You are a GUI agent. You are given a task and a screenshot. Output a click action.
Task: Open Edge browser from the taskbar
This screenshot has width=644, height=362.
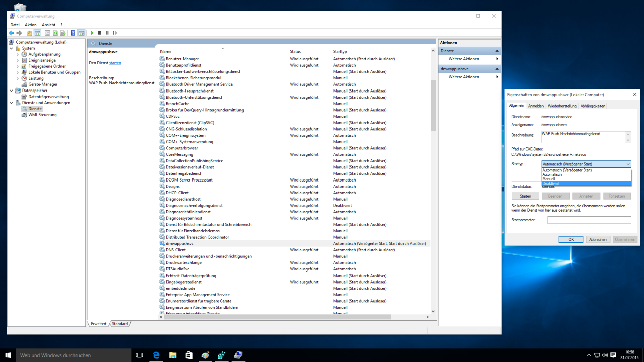click(x=156, y=355)
